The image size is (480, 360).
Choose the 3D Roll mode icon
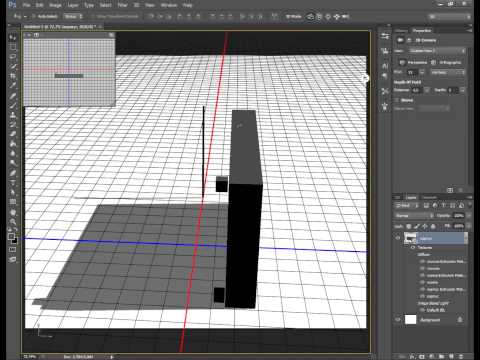pyautogui.click(x=319, y=16)
